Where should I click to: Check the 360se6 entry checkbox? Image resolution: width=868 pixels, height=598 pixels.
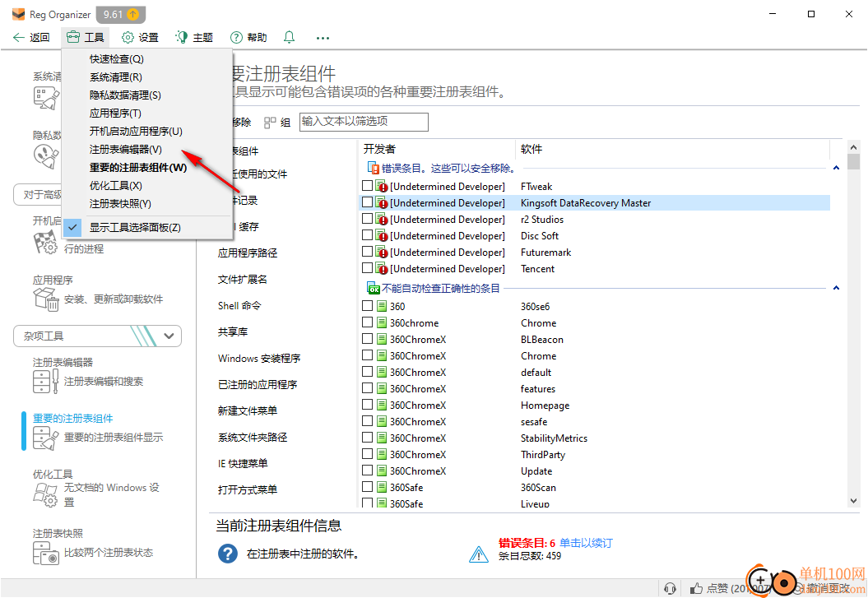pos(367,305)
